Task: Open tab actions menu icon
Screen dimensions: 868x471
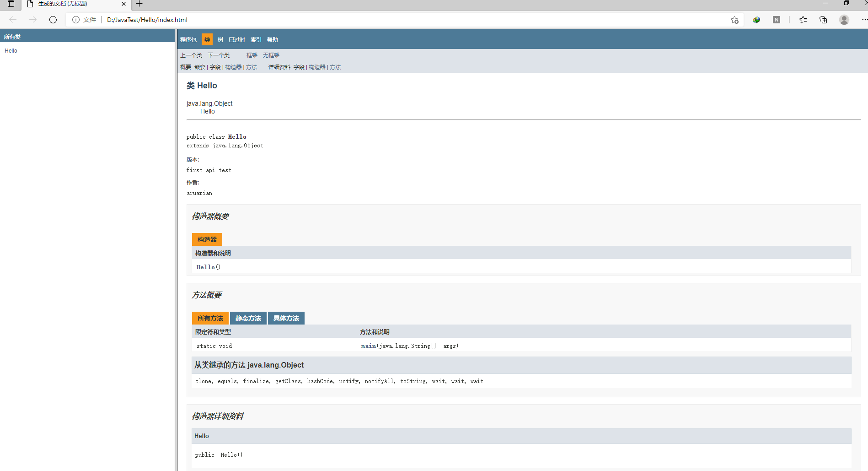Action: (11, 4)
